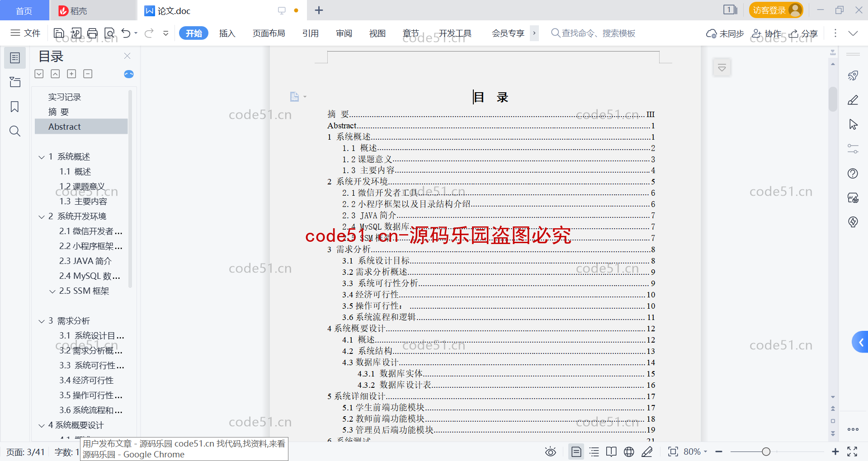Click the Print icon in quick toolbar

[x=92, y=33]
